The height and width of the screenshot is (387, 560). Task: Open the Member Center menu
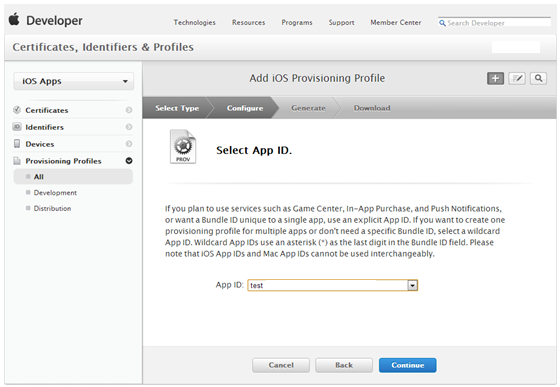[396, 22]
